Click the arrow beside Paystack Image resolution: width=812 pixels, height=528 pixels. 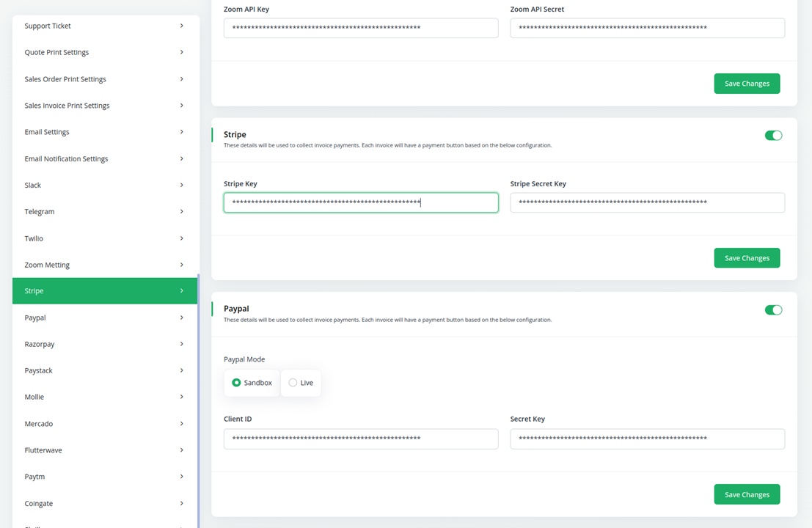point(182,370)
